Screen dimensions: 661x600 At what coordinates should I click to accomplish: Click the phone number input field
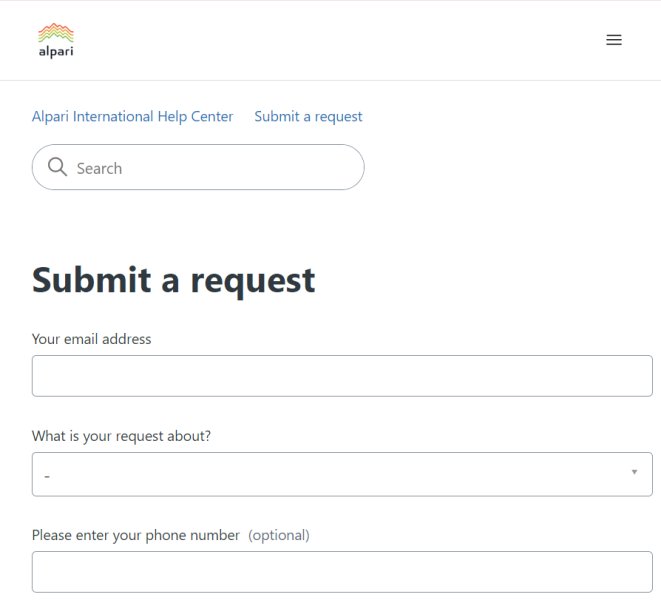[342, 572]
